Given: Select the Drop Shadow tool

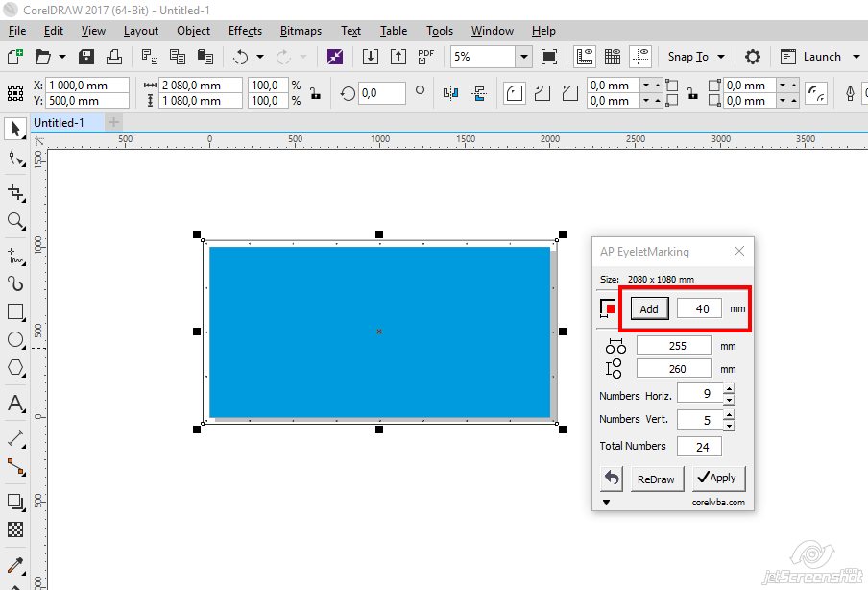Looking at the screenshot, I should [16, 502].
